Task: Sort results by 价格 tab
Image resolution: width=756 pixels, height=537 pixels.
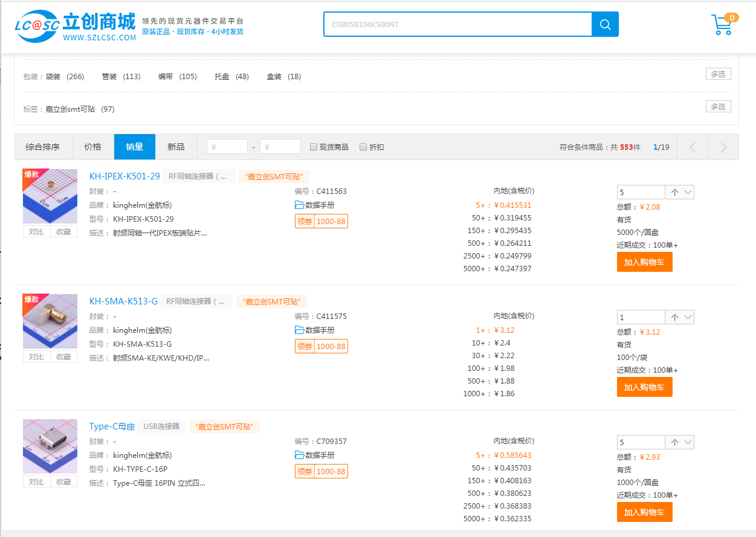Action: click(x=93, y=147)
